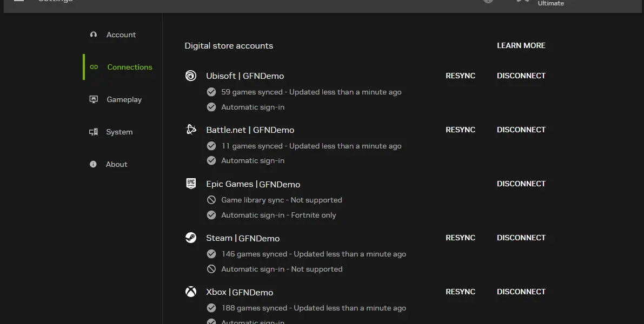Select the Account person icon in sidebar
The width and height of the screenshot is (644, 324).
pyautogui.click(x=94, y=34)
